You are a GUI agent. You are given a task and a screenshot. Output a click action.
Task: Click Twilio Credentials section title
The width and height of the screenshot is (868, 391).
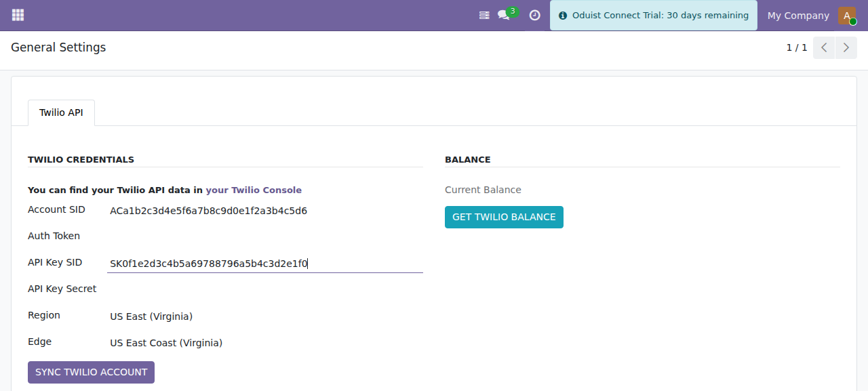click(81, 160)
